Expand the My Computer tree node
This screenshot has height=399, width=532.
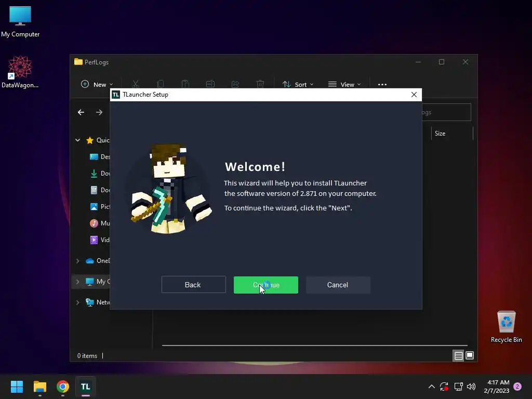[x=78, y=282]
